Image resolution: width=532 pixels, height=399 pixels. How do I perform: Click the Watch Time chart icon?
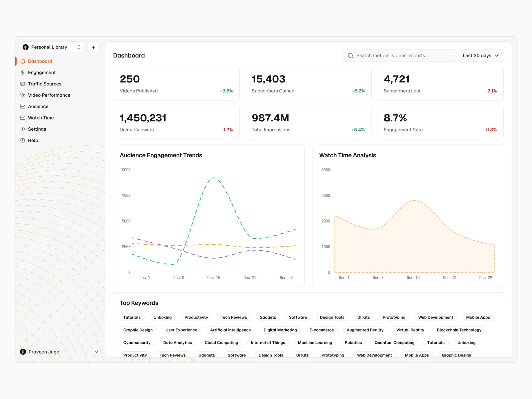pyautogui.click(x=23, y=118)
